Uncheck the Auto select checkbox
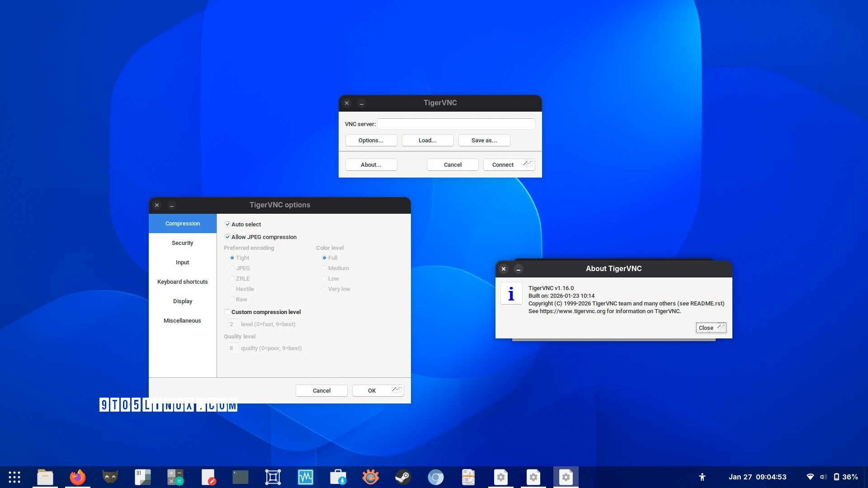The width and height of the screenshot is (868, 488). click(x=227, y=224)
